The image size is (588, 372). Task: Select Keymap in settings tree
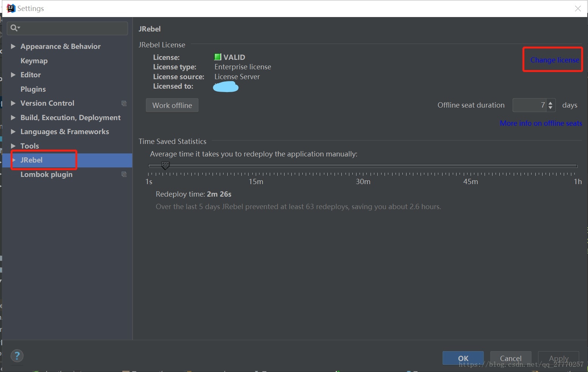pos(34,61)
